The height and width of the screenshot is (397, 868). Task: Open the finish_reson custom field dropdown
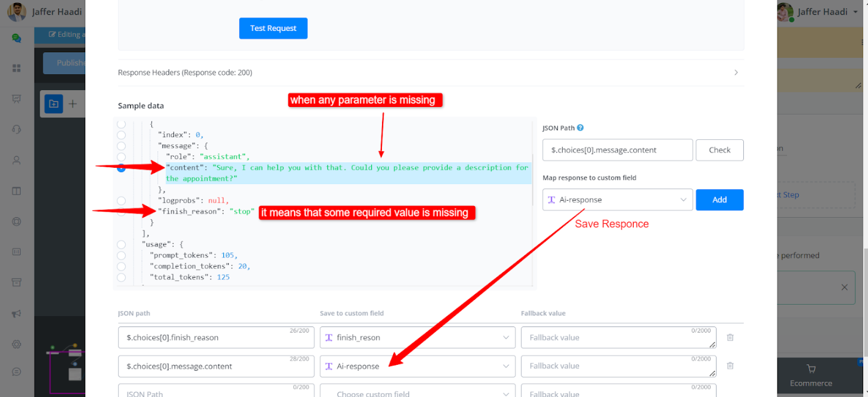(417, 337)
